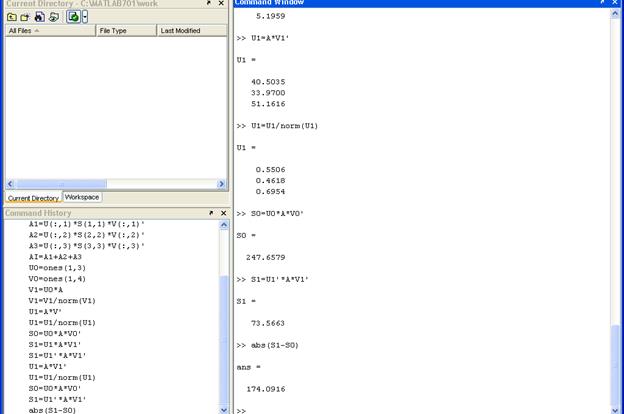Click the New Folder icon
The height and width of the screenshot is (414, 624).
click(24, 17)
